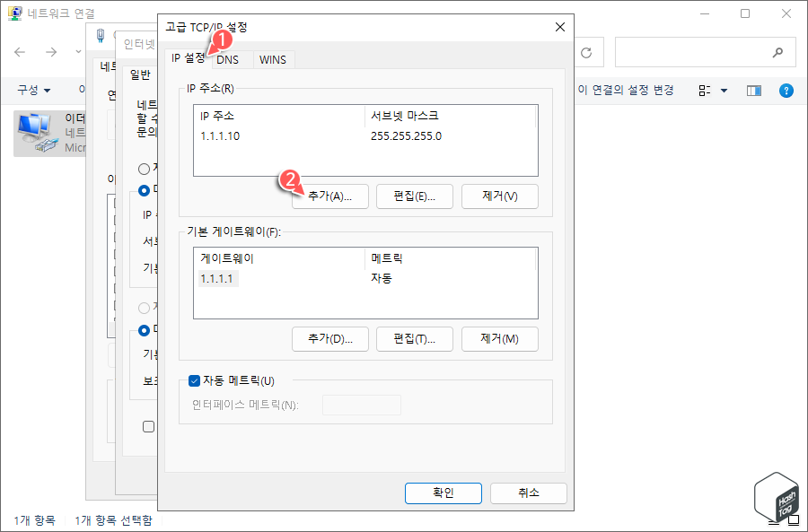The height and width of the screenshot is (532, 808).
Task: Open the search magnifier icon
Action: (x=779, y=51)
